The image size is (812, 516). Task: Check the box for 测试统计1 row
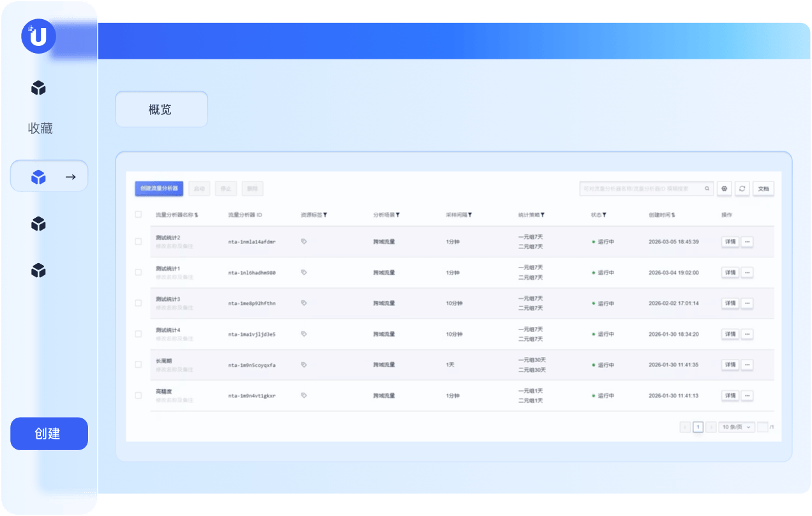coord(139,272)
